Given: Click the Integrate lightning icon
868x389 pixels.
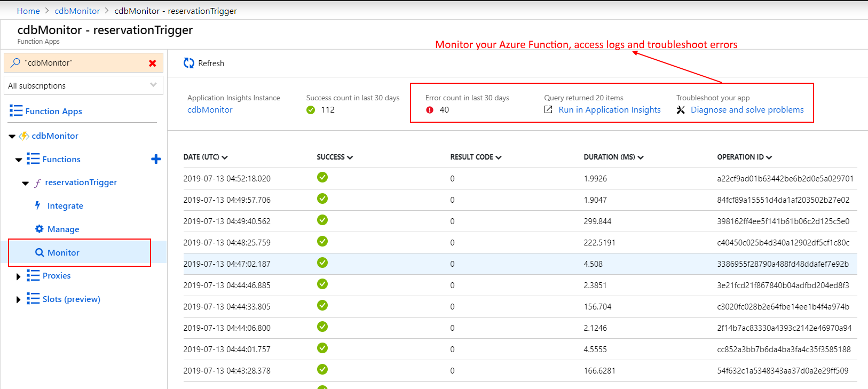Looking at the screenshot, I should coord(37,205).
